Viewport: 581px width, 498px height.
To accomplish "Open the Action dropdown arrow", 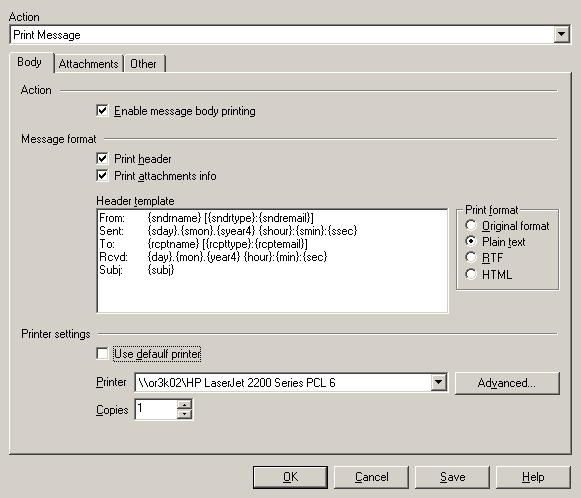I will click(x=561, y=35).
